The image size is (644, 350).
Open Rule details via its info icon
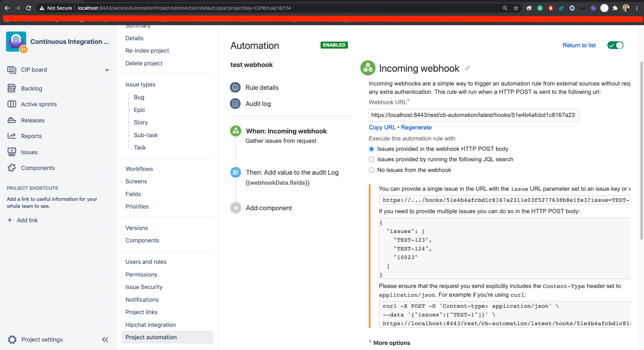click(235, 87)
